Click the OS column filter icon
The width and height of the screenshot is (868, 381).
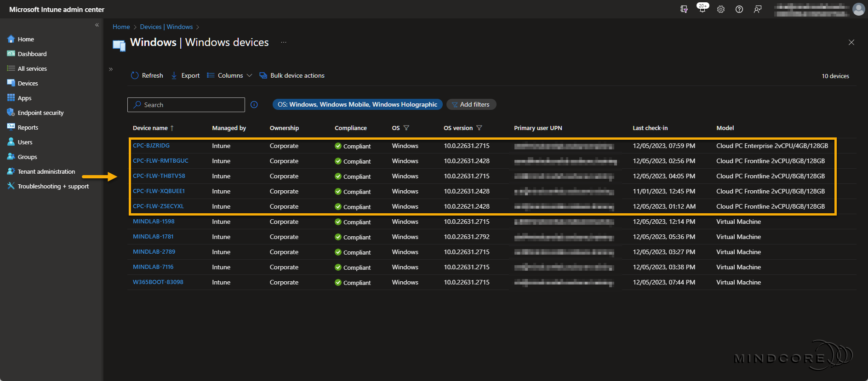(406, 128)
